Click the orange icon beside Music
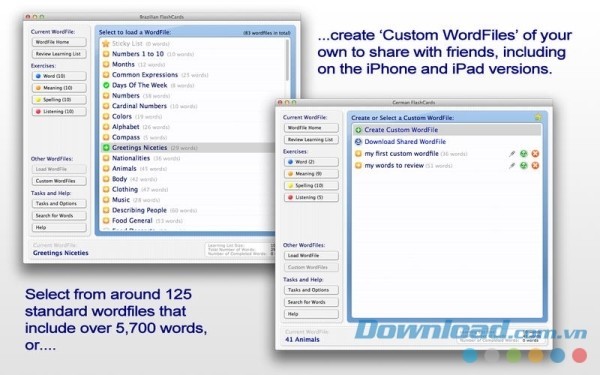The height and width of the screenshot is (375, 600). click(x=106, y=200)
